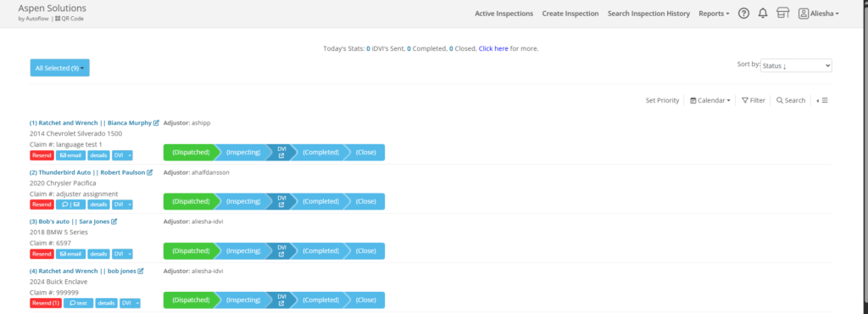Click Inspecting stage for Bianca Murphy
This screenshot has width=868, height=314.
(243, 152)
